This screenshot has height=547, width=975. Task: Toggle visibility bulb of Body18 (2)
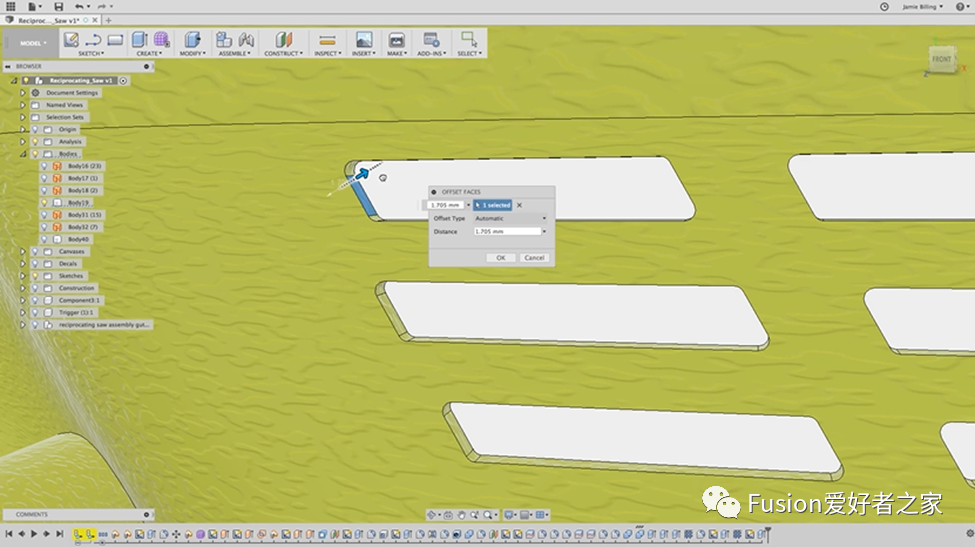tap(44, 190)
